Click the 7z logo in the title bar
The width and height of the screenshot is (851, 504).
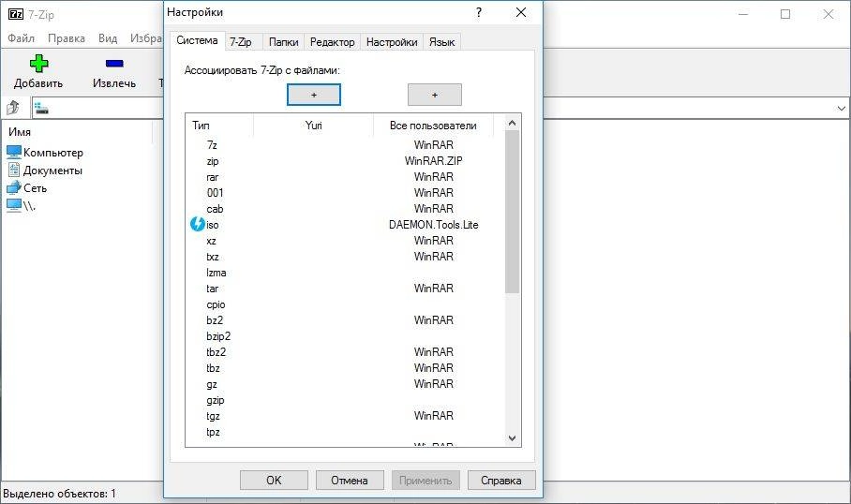click(16, 14)
